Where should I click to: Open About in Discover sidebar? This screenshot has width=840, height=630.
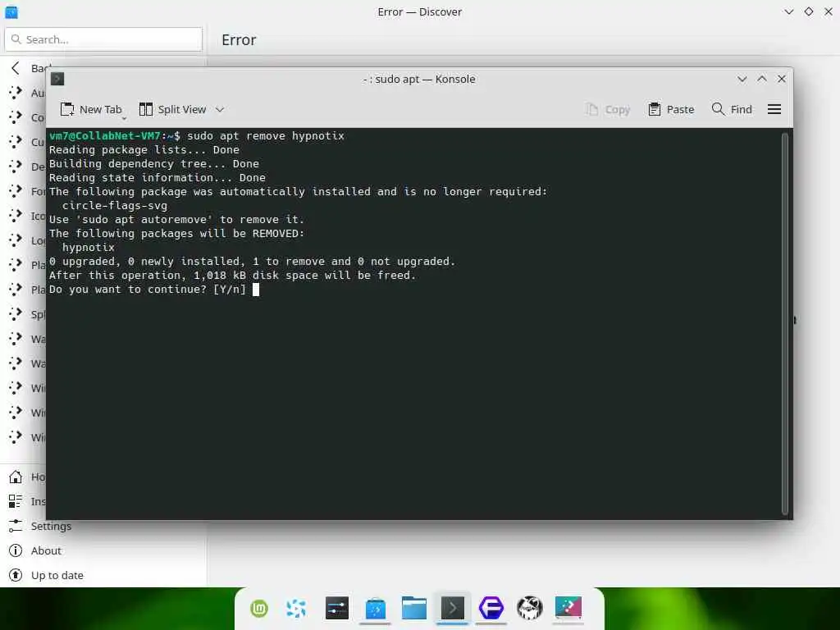pos(46,550)
